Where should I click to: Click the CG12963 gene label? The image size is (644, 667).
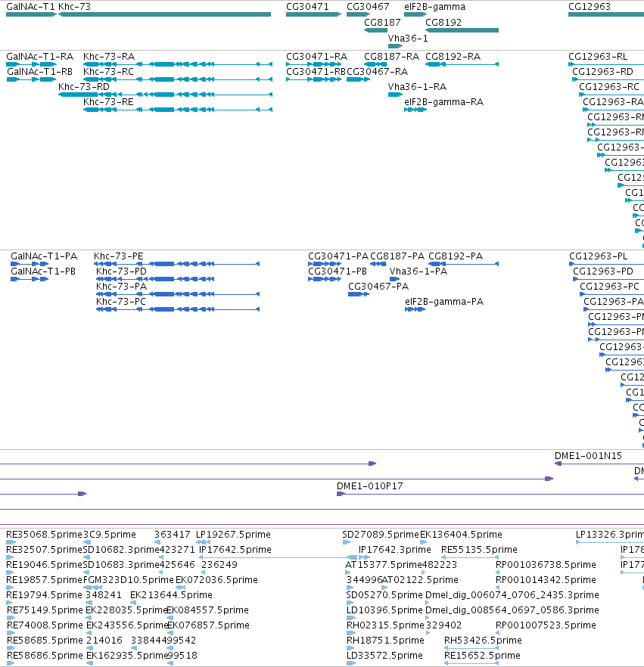(x=590, y=7)
